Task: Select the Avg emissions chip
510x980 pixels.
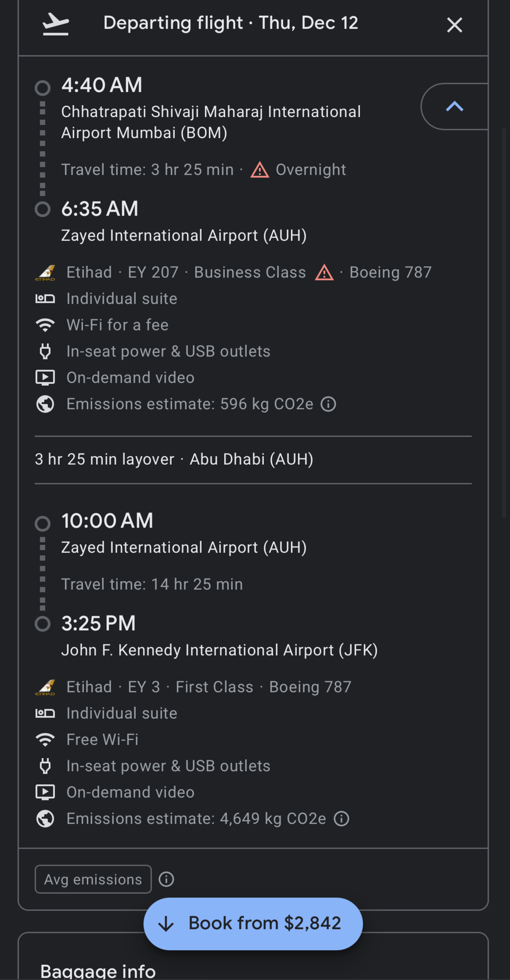Action: [93, 879]
